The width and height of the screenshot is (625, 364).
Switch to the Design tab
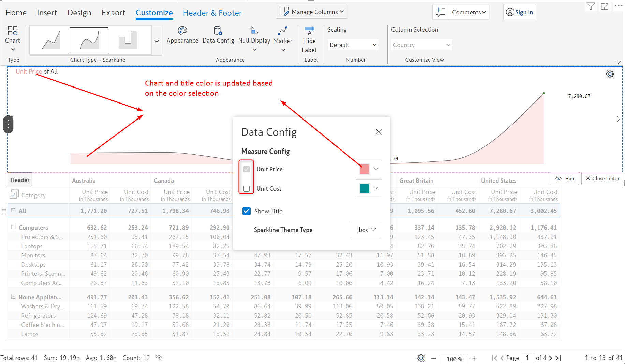click(79, 13)
